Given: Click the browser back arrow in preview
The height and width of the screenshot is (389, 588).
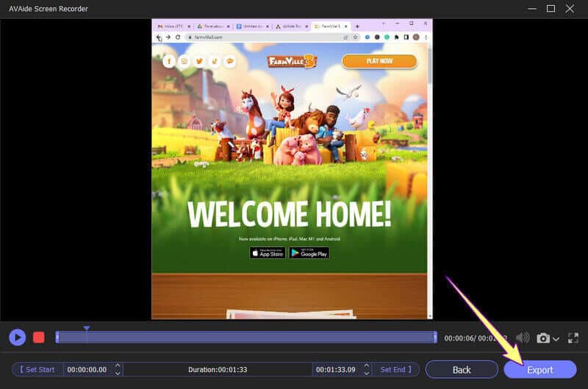Looking at the screenshot, I should 159,38.
